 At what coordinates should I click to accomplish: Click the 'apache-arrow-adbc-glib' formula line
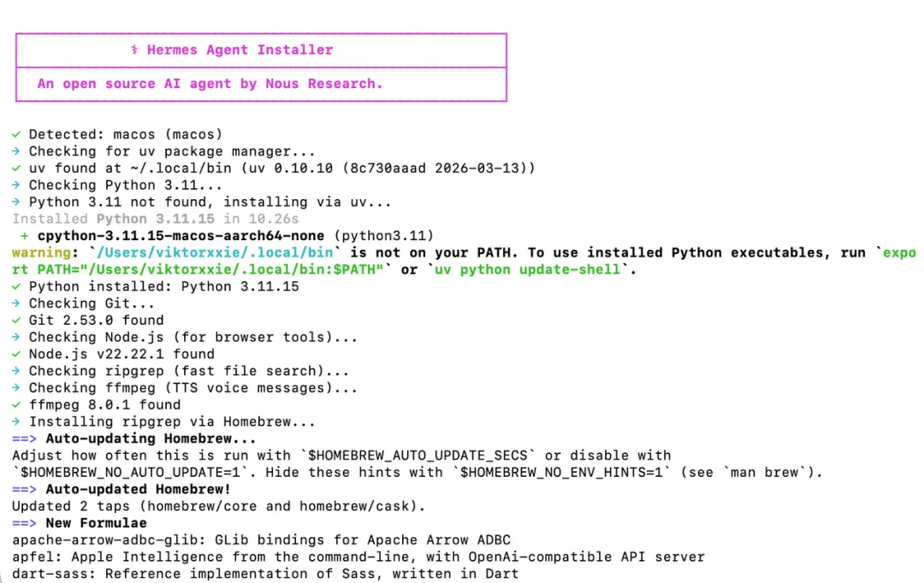coord(261,540)
